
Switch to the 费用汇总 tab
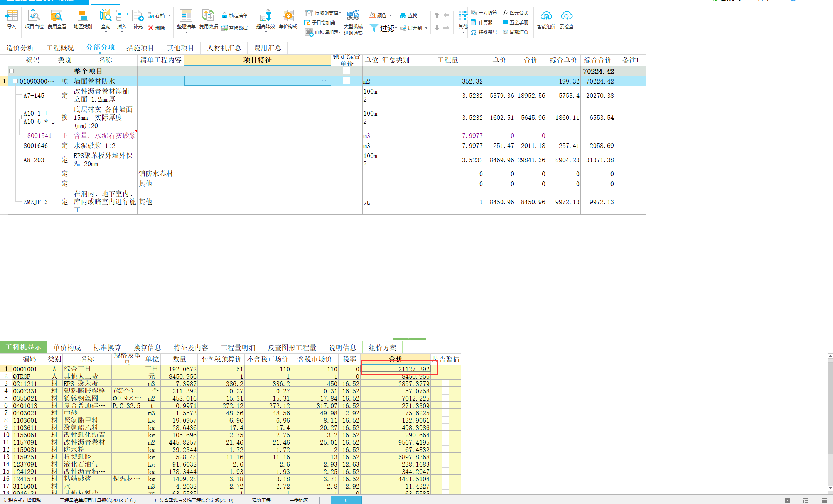click(267, 48)
